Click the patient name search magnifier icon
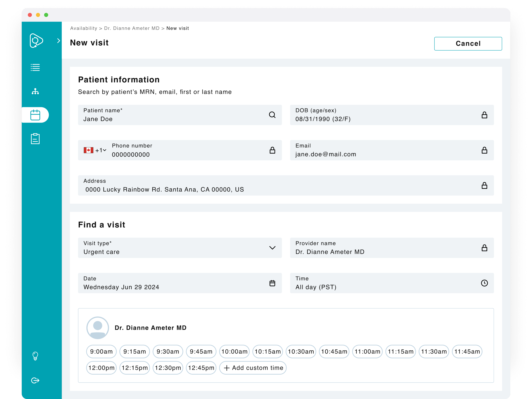Image resolution: width=532 pixels, height=399 pixels. click(x=272, y=115)
